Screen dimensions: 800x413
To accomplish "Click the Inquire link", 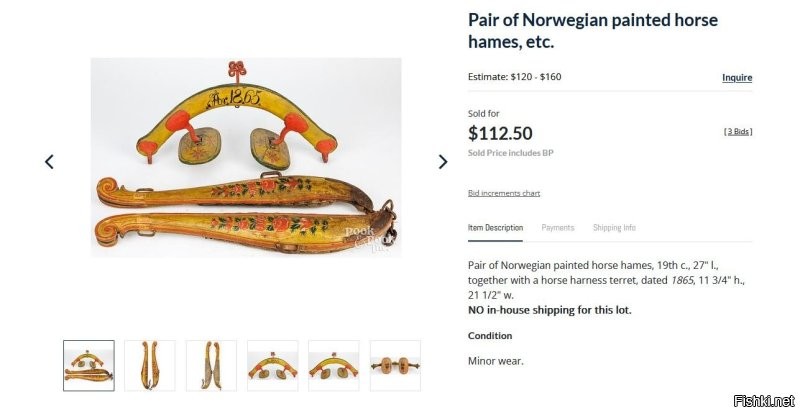I will pos(737,78).
